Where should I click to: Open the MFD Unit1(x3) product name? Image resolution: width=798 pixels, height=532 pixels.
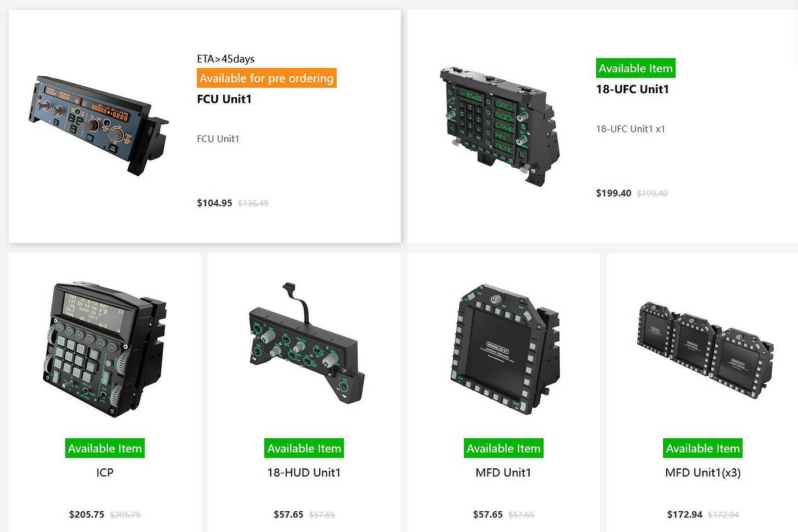pyautogui.click(x=703, y=472)
